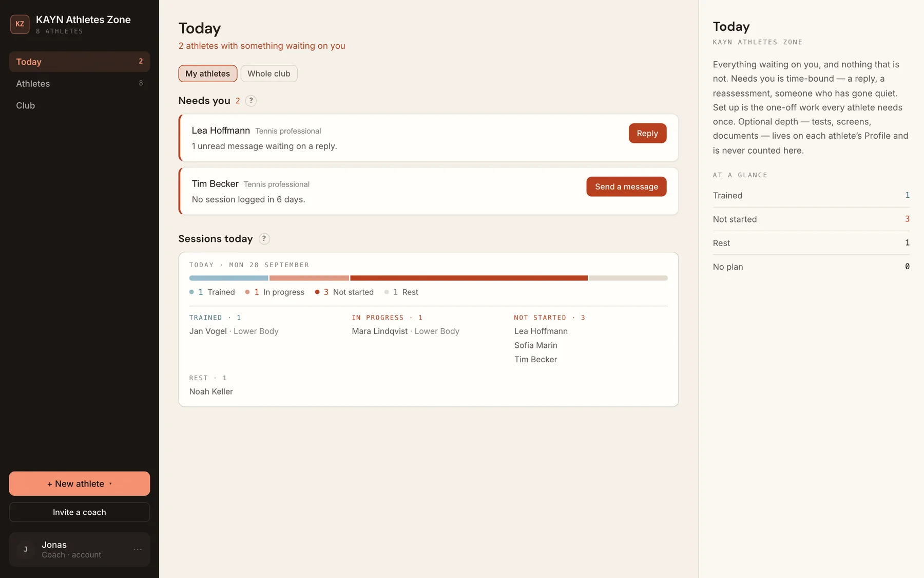Open the three-dot menu on Jonas account
Viewport: 924px width, 578px height.
138,549
